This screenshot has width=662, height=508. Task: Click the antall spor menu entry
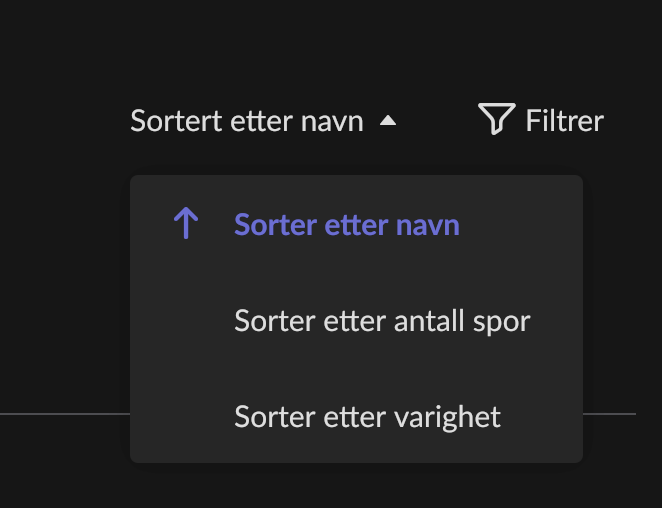(x=382, y=320)
